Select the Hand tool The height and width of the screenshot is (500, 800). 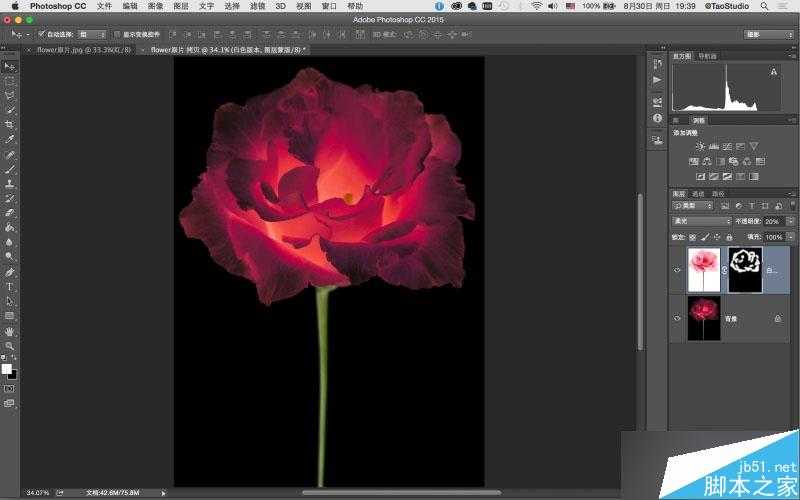point(10,331)
